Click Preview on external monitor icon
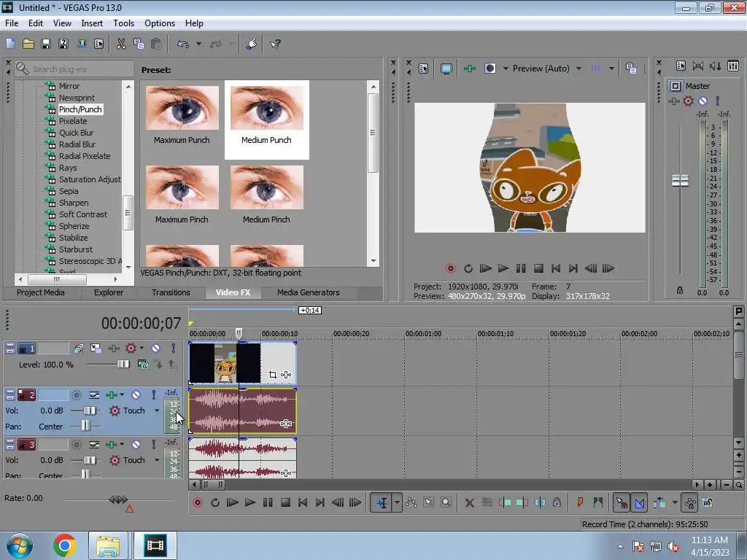The image size is (747, 560). point(446,69)
